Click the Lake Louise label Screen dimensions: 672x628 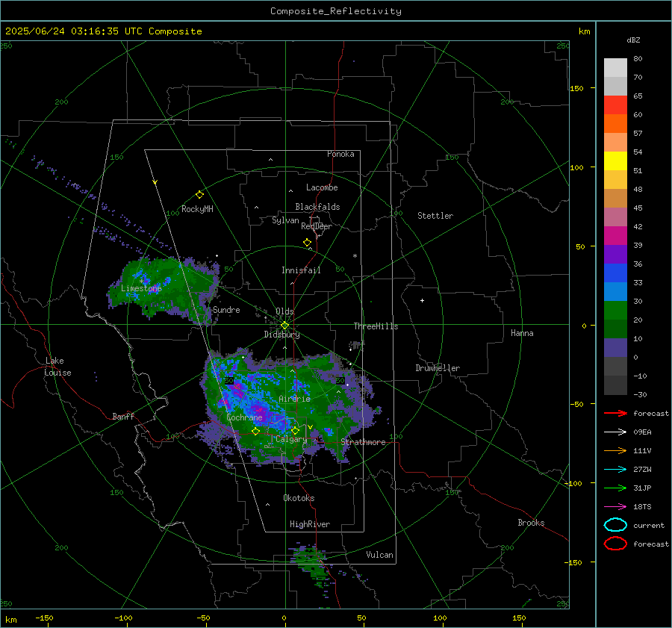click(57, 367)
